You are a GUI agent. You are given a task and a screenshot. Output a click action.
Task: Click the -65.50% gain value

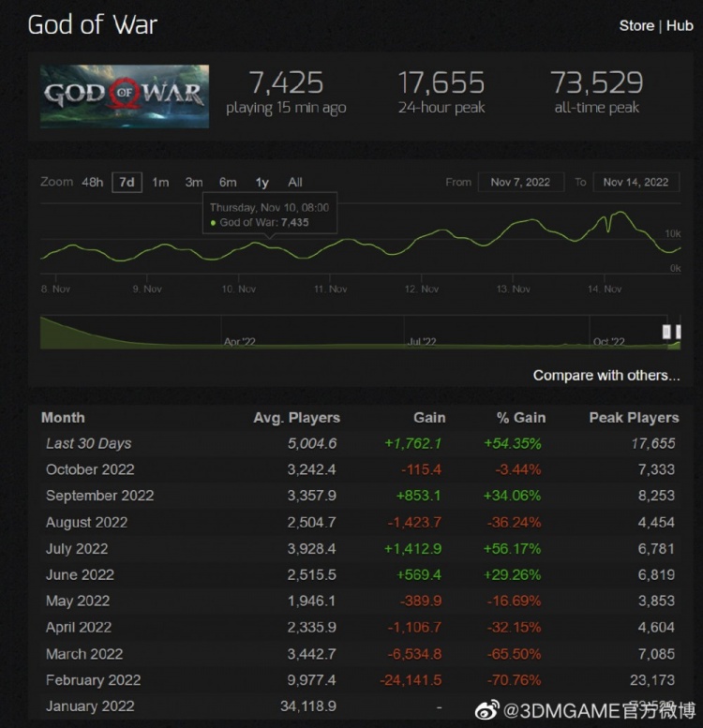pos(514,654)
